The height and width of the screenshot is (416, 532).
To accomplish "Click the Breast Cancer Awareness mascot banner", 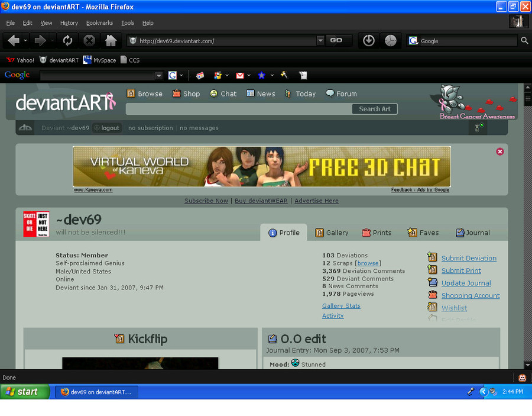I will point(474,102).
